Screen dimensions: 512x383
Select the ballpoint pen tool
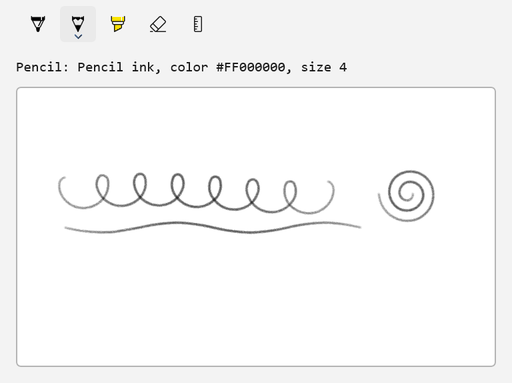coord(38,24)
